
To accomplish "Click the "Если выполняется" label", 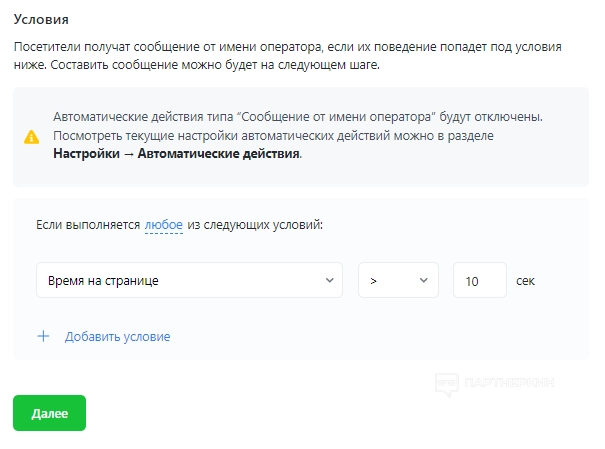I will (x=88, y=226).
